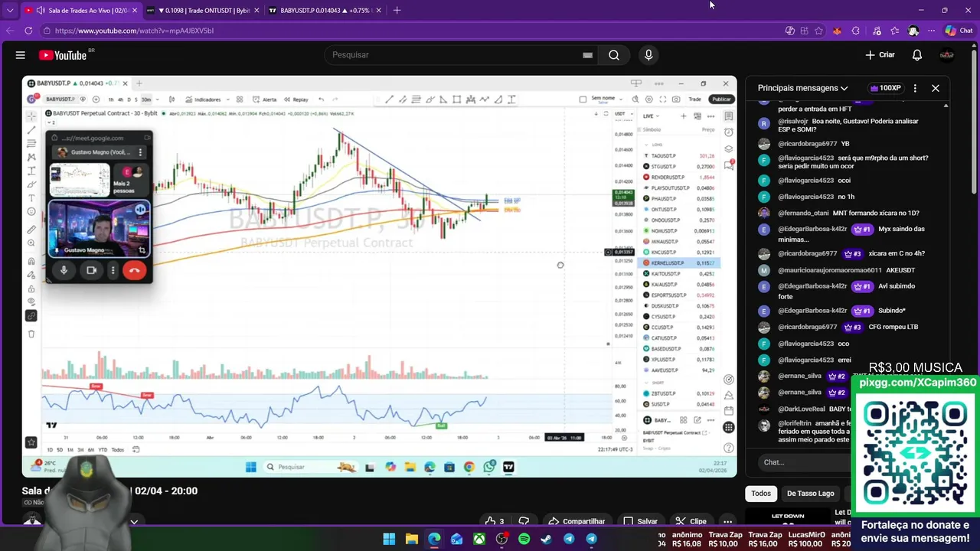
Task: Like the video
Action: (495, 521)
